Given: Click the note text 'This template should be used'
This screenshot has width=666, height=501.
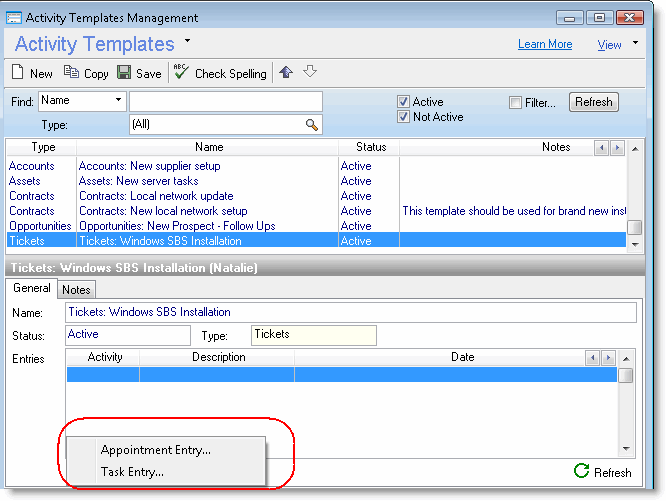Looking at the screenshot, I should click(x=476, y=211).
